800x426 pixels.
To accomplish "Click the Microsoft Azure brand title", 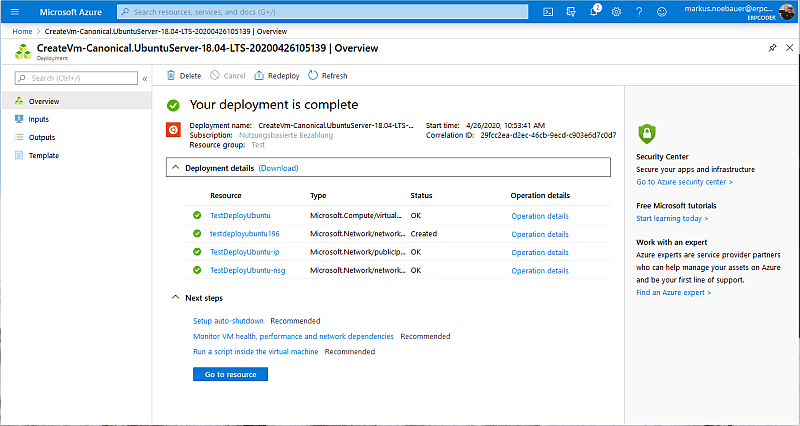I will click(x=70, y=12).
